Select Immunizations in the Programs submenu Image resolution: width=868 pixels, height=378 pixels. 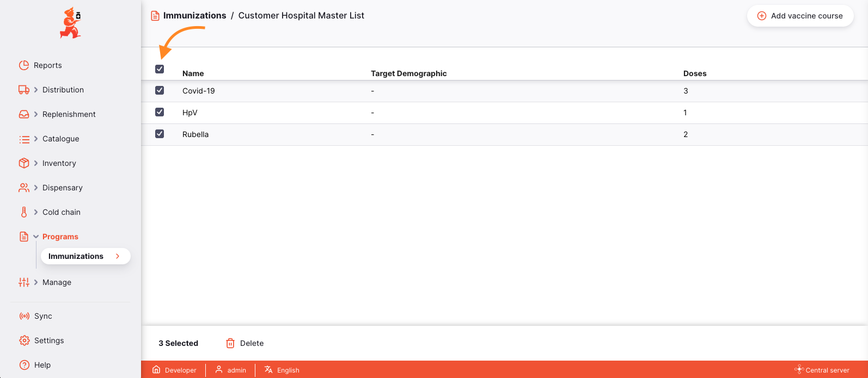[85, 256]
